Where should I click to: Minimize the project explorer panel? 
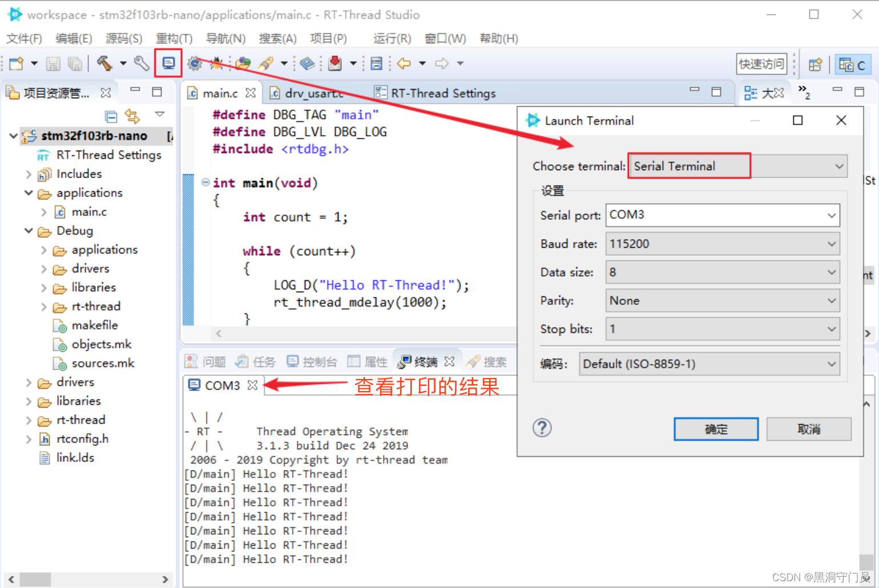[x=135, y=90]
